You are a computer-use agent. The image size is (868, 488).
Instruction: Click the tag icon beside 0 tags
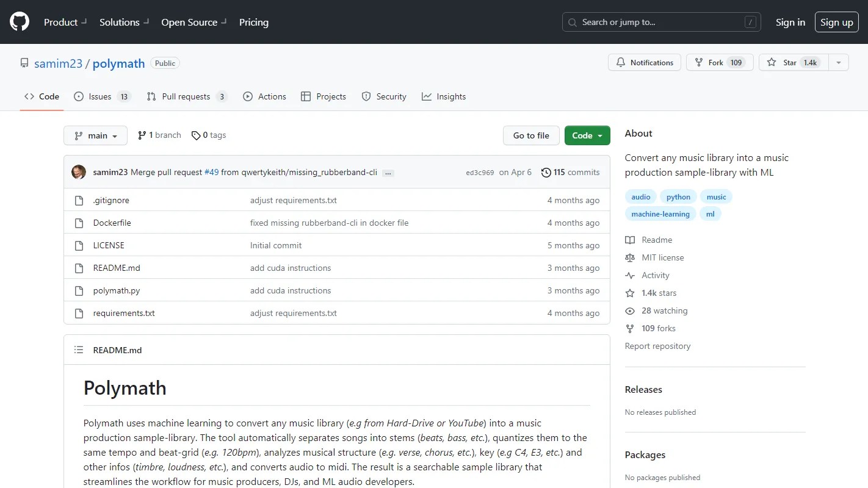196,135
